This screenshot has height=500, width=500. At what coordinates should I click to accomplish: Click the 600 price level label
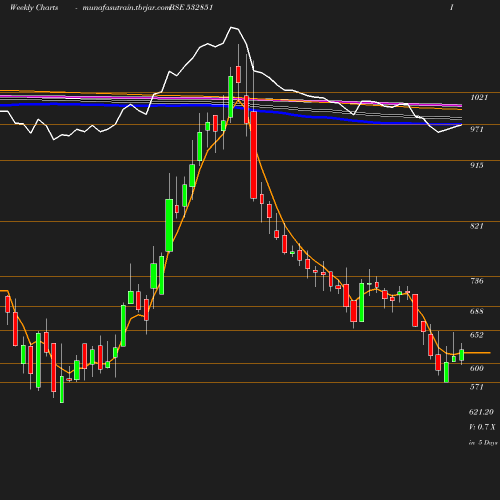pyautogui.click(x=476, y=368)
